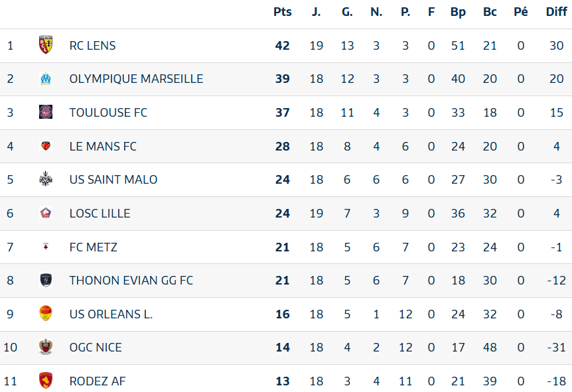Click the Olympique Marseille logo
572x392 pixels.
[x=46, y=78]
